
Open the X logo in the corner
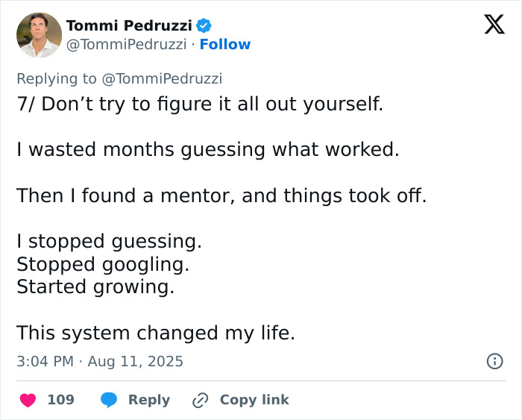coord(494,25)
